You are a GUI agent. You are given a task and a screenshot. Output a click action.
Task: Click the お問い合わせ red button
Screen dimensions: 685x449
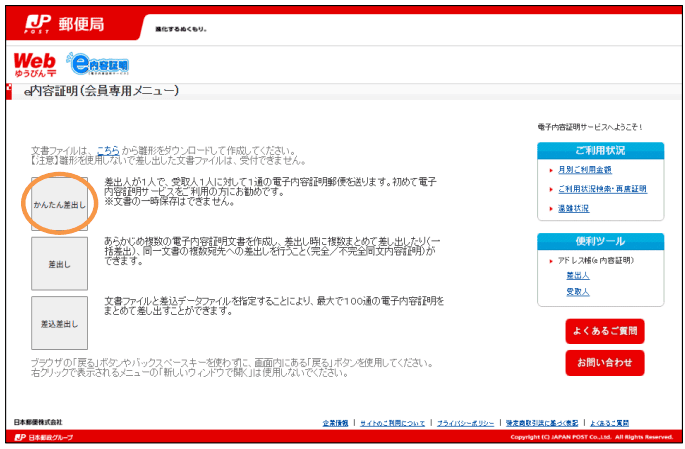(605, 363)
